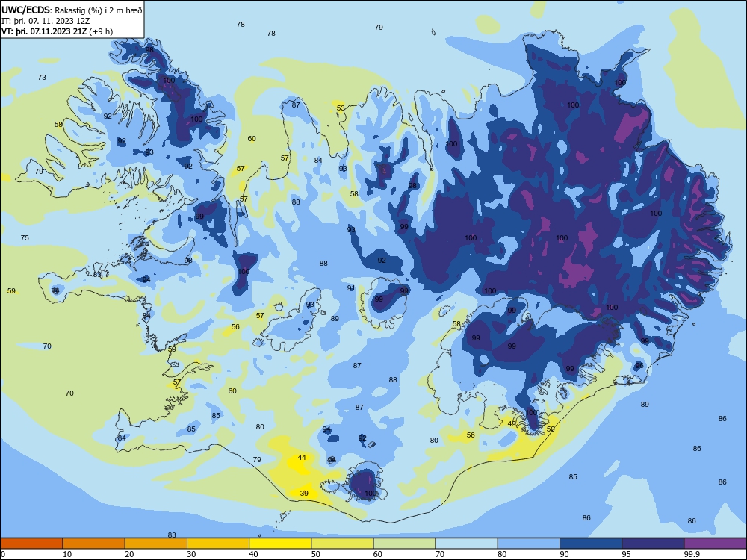This screenshot has height=560, width=747.
Task: Pick the 20–30 light orange legend swatch
Action: tap(156, 544)
